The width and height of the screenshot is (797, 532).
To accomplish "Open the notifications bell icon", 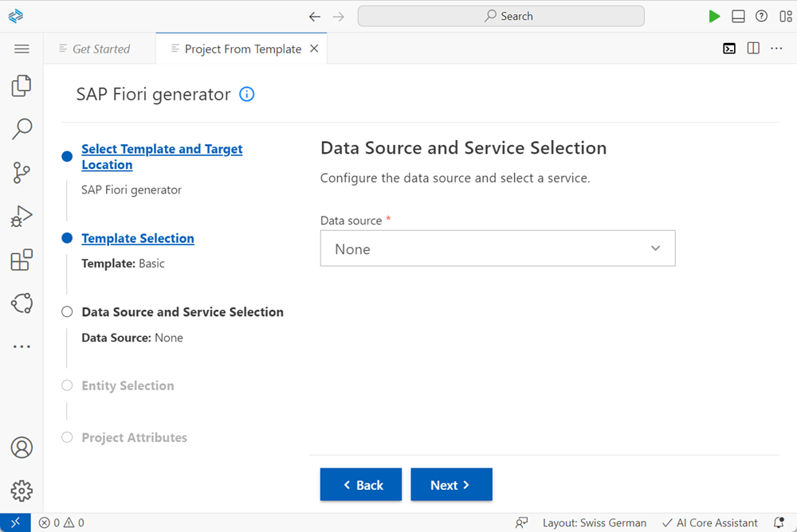I will click(779, 522).
